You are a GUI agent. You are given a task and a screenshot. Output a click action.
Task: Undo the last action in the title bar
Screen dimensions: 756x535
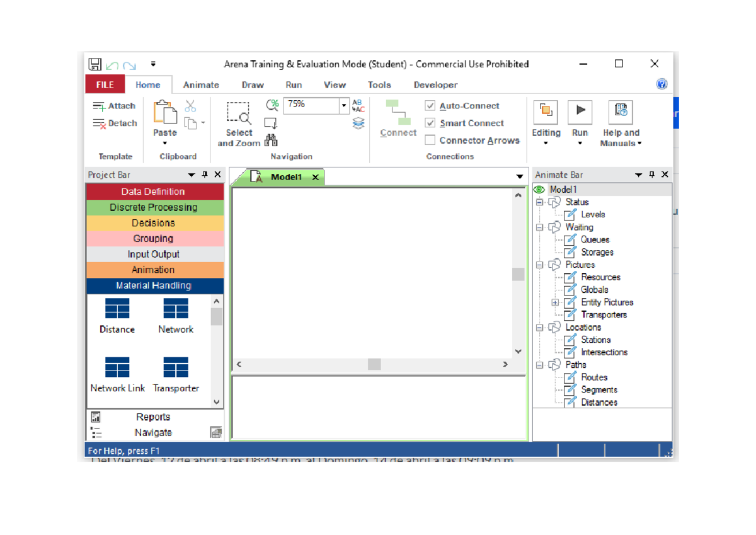pos(112,66)
